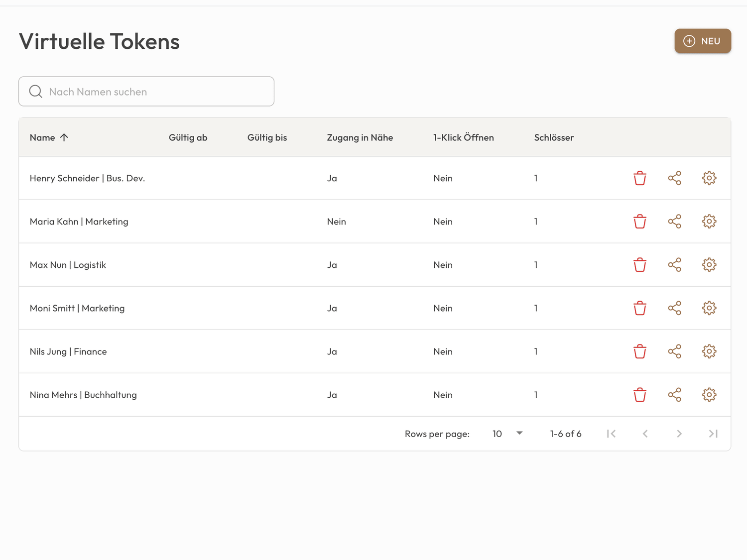This screenshot has width=747, height=560.
Task: Jump to the last page
Action: tap(713, 434)
